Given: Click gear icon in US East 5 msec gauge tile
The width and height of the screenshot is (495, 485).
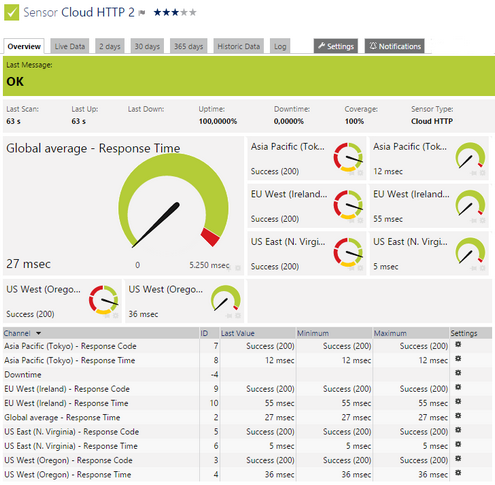Looking at the screenshot, I should (x=482, y=268).
